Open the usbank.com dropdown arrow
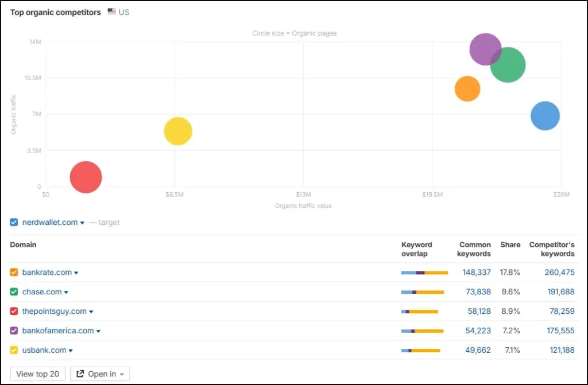 [71, 351]
